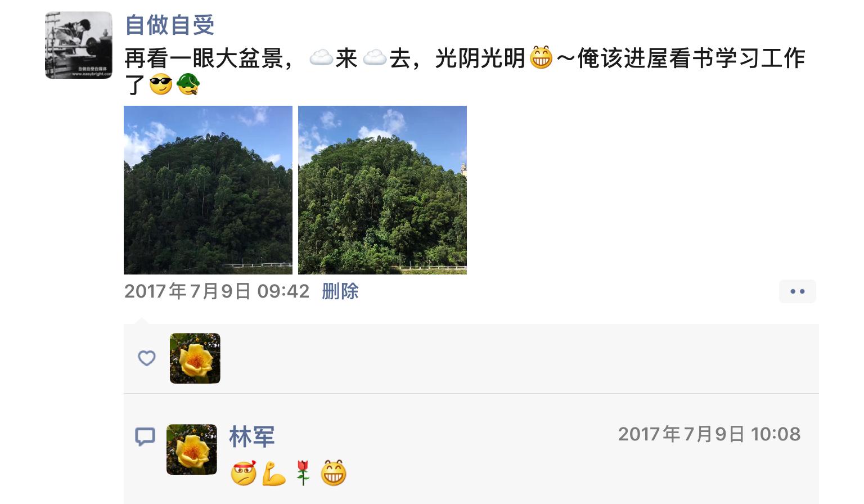Open the 林军 commenter name link
864x504 pixels.
point(252,436)
